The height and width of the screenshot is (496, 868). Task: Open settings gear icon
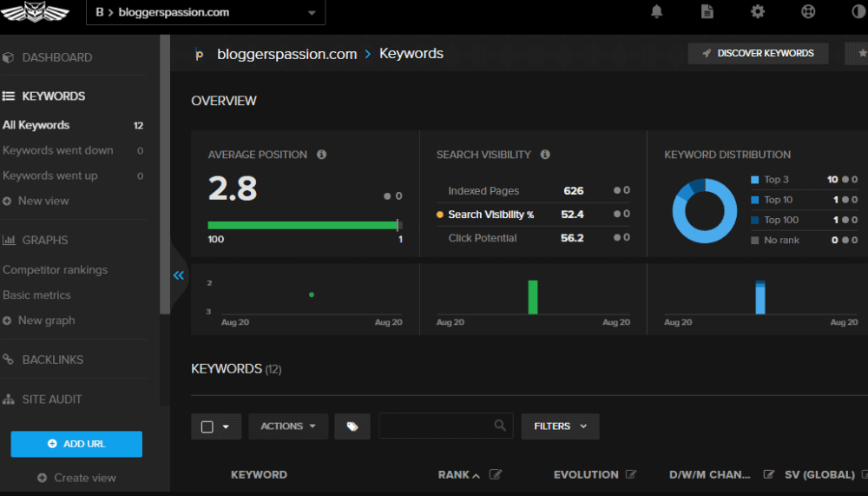click(x=758, y=12)
